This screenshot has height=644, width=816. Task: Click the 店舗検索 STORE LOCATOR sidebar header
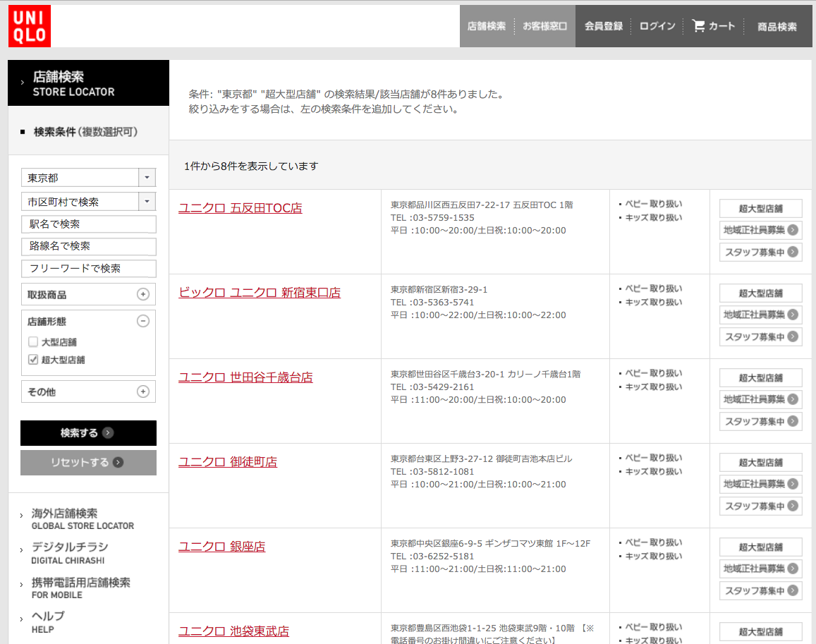[x=88, y=83]
